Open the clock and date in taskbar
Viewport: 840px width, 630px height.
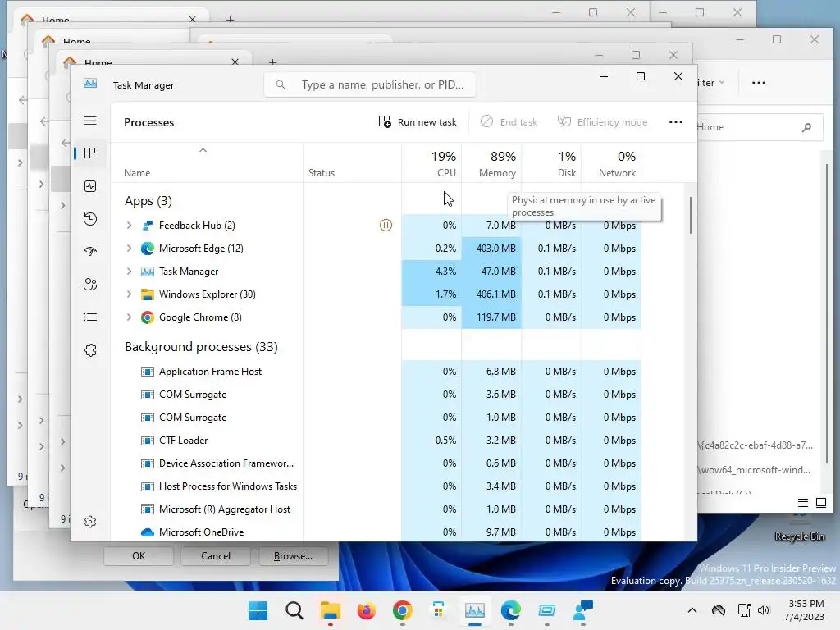click(805, 610)
